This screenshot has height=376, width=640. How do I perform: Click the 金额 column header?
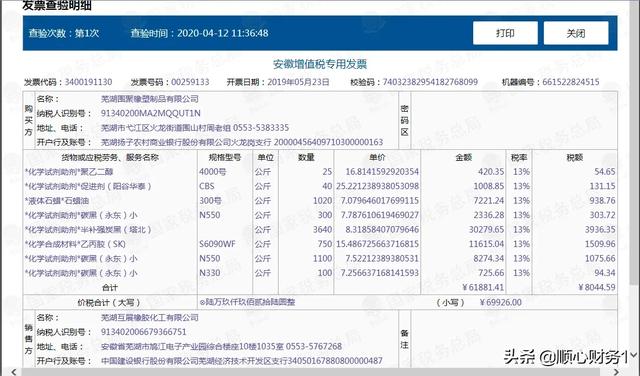coord(464,157)
